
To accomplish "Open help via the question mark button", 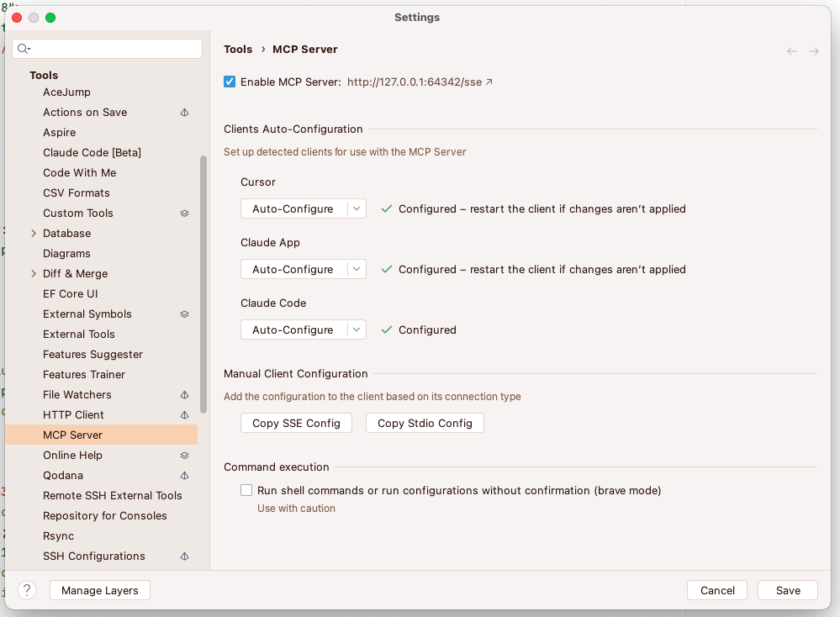I will coord(27,590).
